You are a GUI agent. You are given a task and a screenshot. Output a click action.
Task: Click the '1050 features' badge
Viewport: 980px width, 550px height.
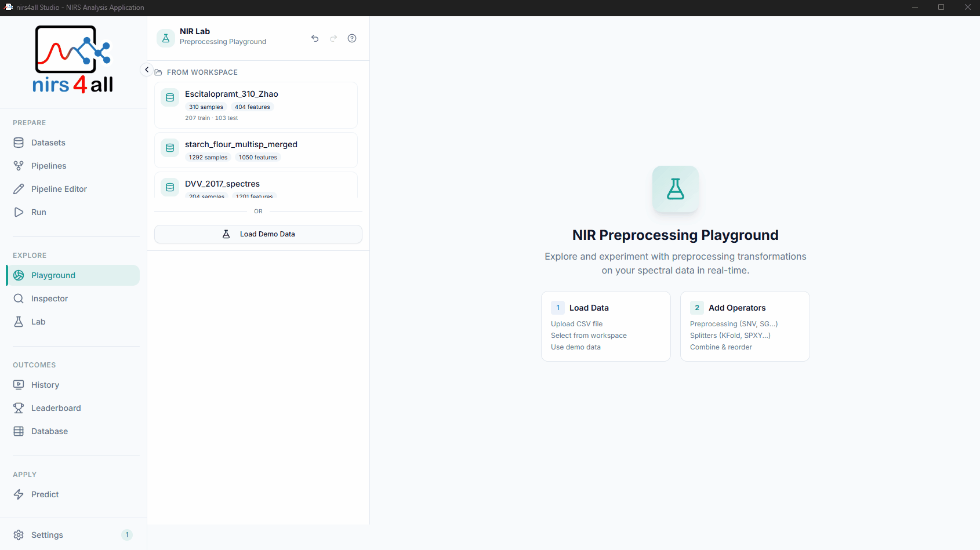point(258,157)
